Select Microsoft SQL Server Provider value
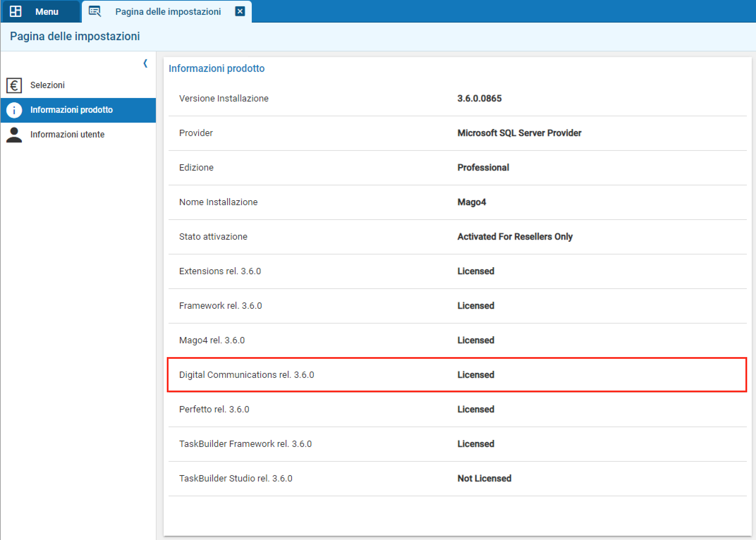This screenshot has width=756, height=540. tap(519, 133)
